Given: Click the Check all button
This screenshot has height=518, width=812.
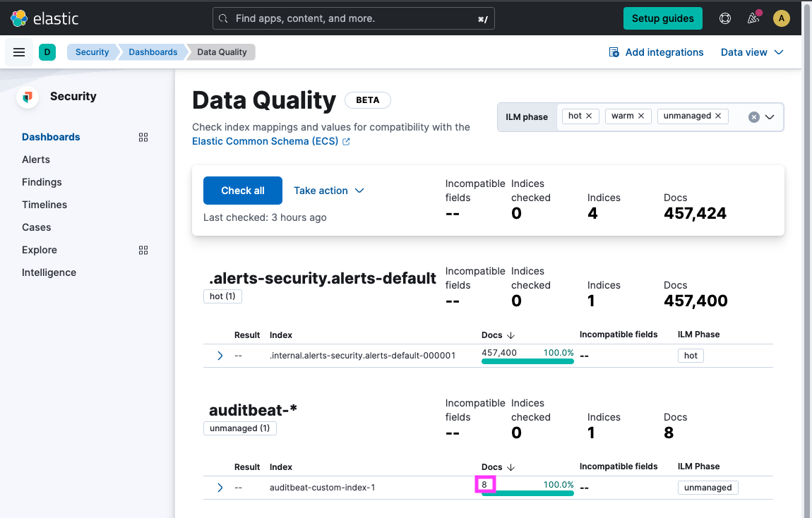Looking at the screenshot, I should pos(243,191).
